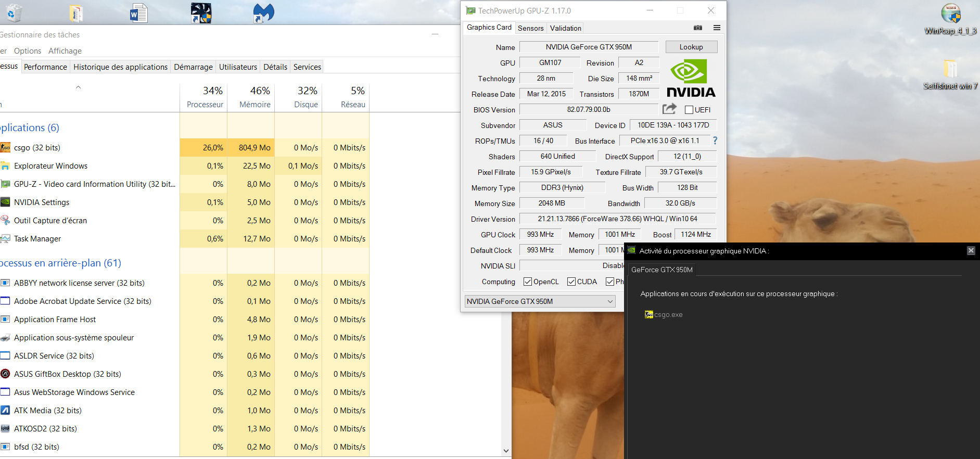The height and width of the screenshot is (459, 980).
Task: Click the Bus Interface question mark
Action: (715, 141)
